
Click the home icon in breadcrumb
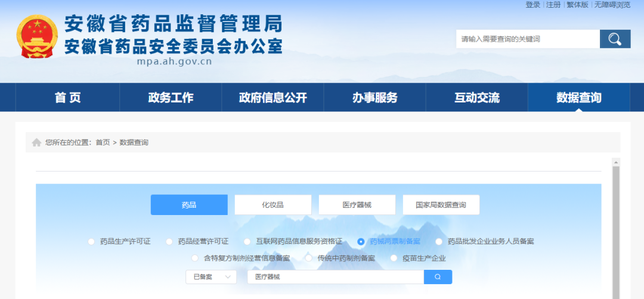click(x=36, y=143)
